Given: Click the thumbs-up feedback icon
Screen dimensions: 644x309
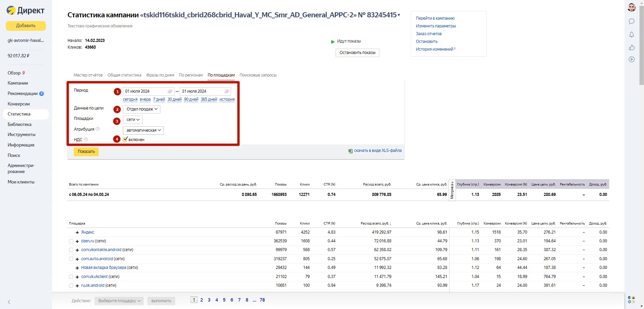Looking at the screenshot, I should point(631,47).
